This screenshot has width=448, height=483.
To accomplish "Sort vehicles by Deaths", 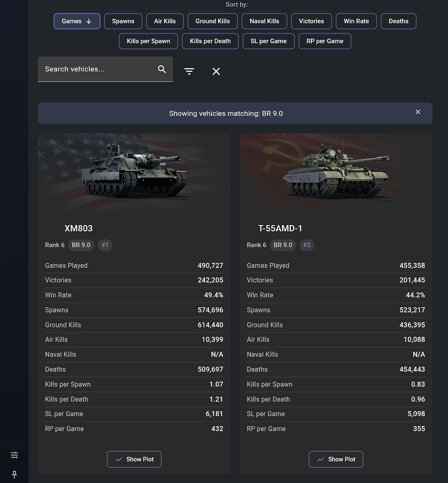I will [x=399, y=21].
